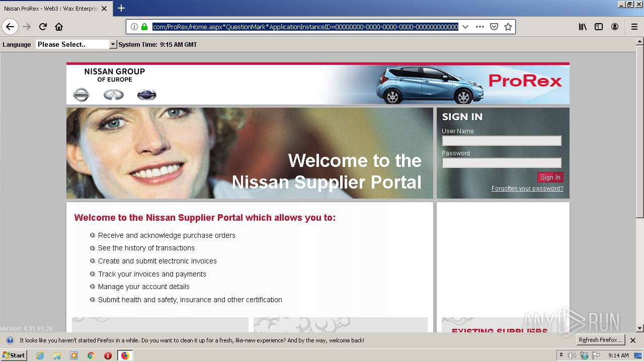Close the Nissan ProRex tab

coord(104,9)
